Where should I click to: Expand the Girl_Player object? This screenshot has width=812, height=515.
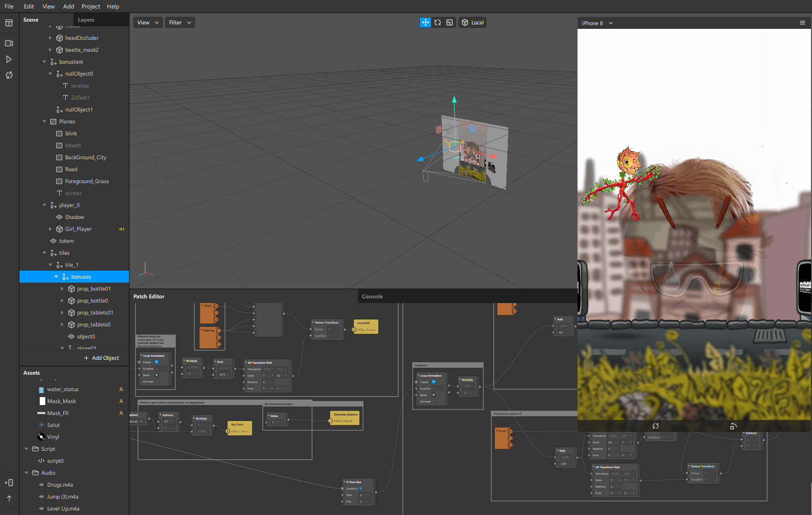(50, 229)
